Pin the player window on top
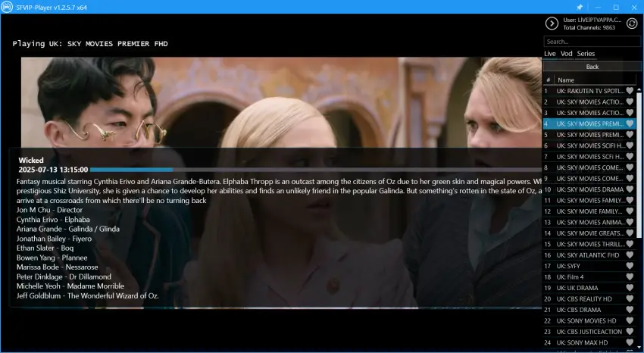 [x=580, y=7]
